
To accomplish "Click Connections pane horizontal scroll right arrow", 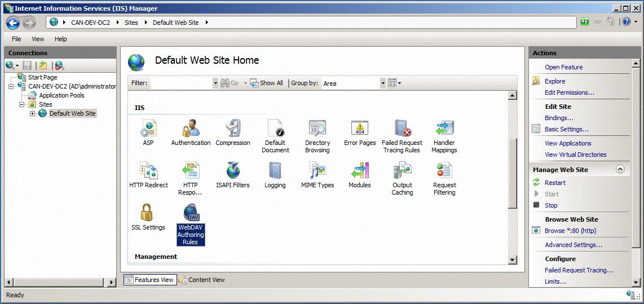I will 112,282.
